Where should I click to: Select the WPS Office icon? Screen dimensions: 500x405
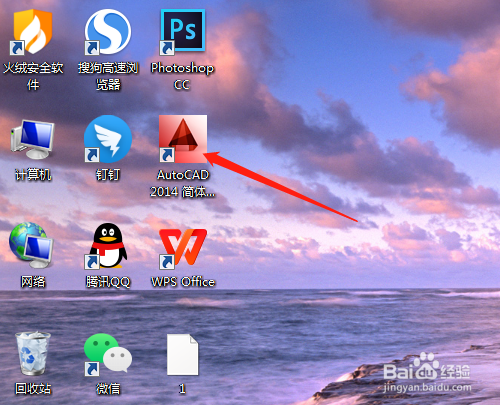click(x=183, y=248)
